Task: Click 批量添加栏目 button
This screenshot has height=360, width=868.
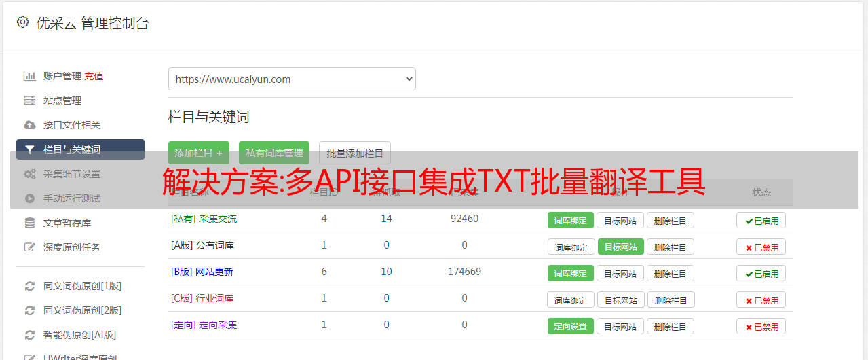Action: (355, 153)
